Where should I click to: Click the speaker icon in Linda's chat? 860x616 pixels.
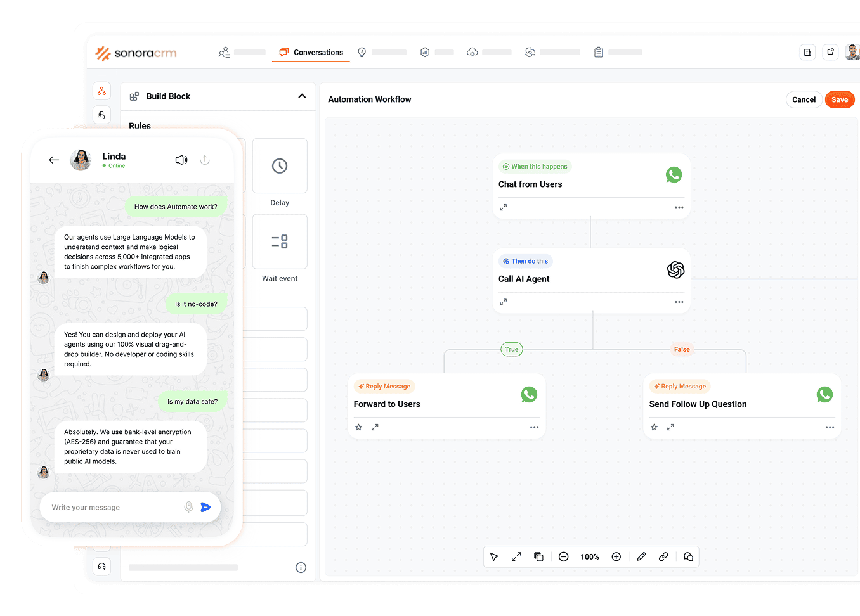click(181, 160)
